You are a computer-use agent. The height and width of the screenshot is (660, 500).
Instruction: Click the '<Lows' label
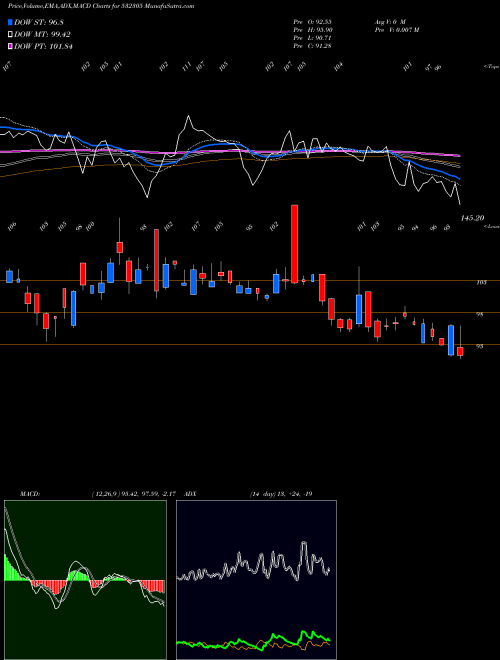(491, 226)
